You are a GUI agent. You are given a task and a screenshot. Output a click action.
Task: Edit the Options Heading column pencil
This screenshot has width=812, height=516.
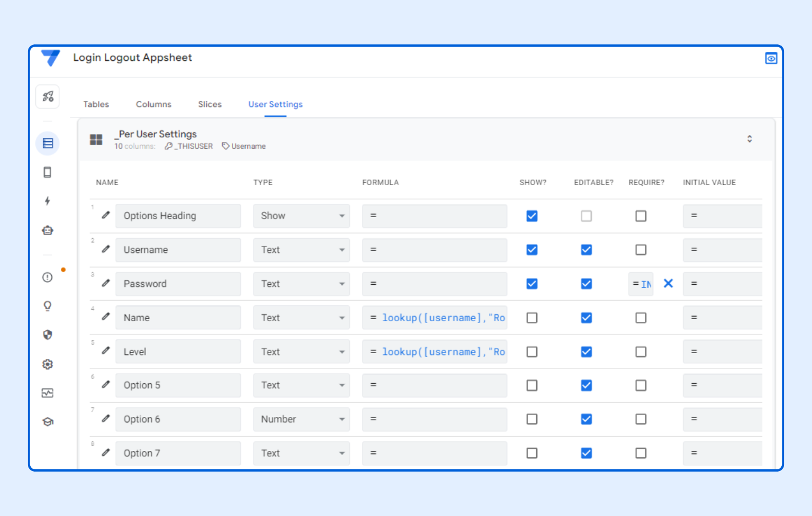tap(106, 215)
